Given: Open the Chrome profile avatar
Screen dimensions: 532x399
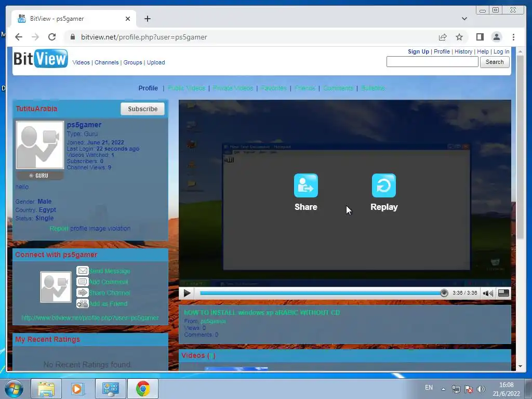Looking at the screenshot, I should click(496, 37).
